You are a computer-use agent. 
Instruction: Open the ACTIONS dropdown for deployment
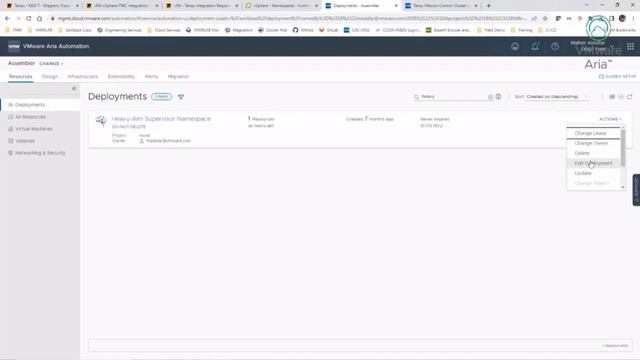point(610,119)
